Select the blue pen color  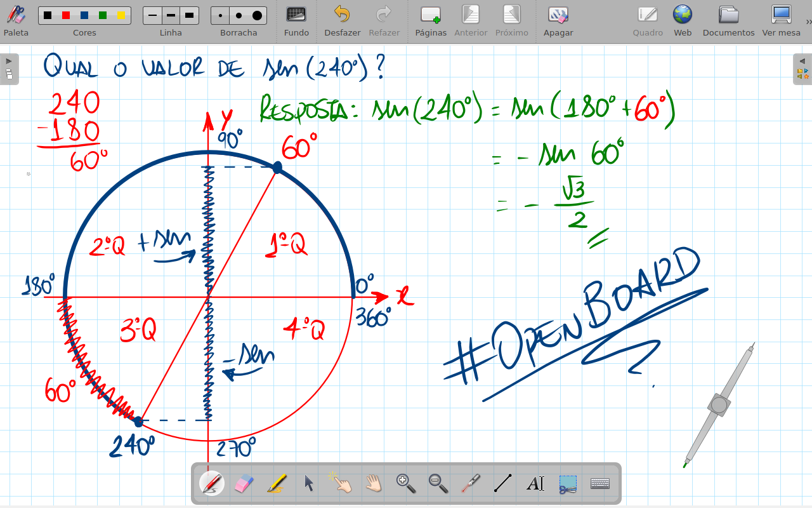[84, 15]
